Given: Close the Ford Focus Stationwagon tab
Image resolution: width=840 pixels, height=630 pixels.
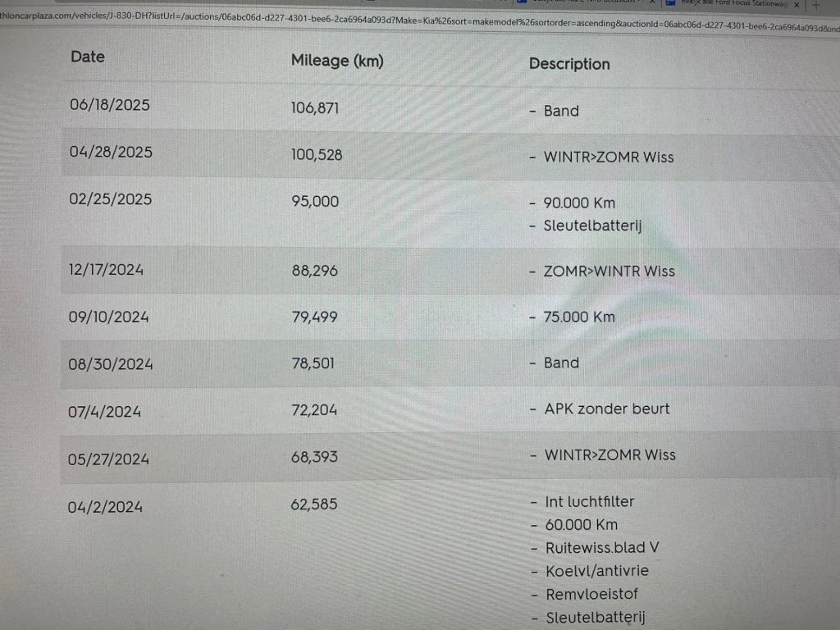Looking at the screenshot, I should tap(796, 5).
